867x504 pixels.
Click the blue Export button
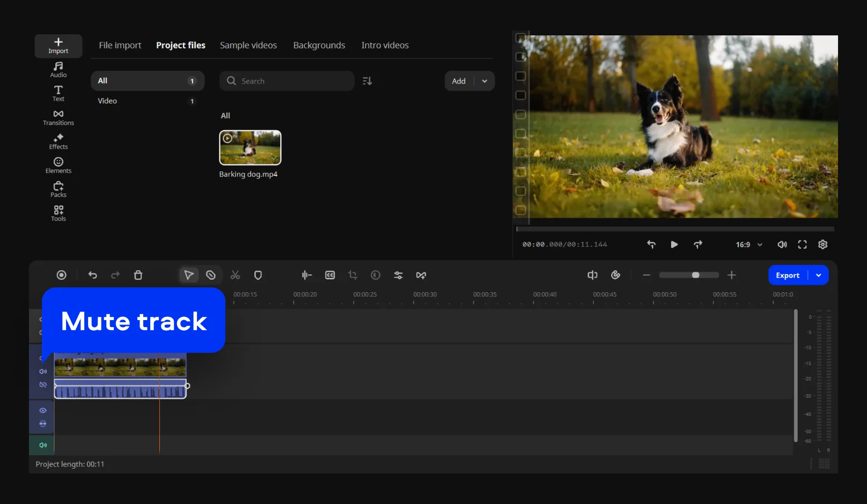[x=787, y=275]
